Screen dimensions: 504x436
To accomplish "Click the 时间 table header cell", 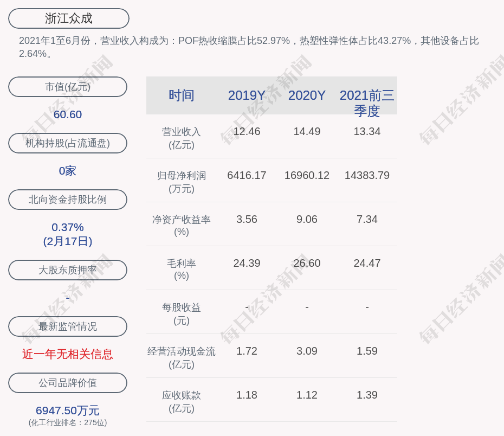I will (x=181, y=95).
